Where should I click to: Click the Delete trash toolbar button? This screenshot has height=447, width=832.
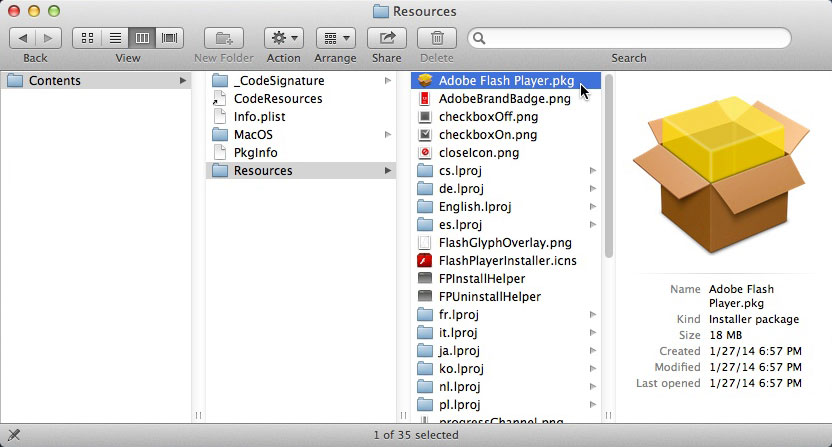click(437, 38)
